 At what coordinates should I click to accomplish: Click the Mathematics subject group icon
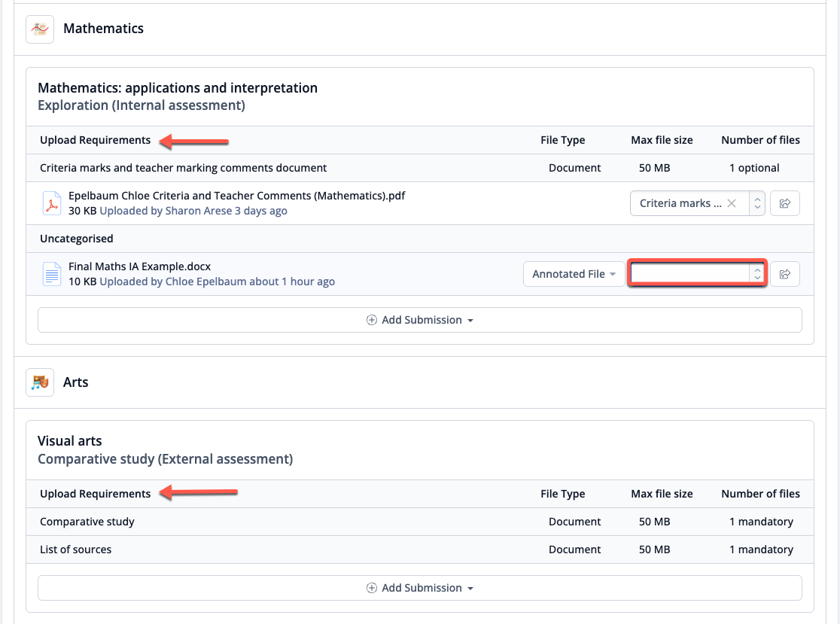(39, 29)
